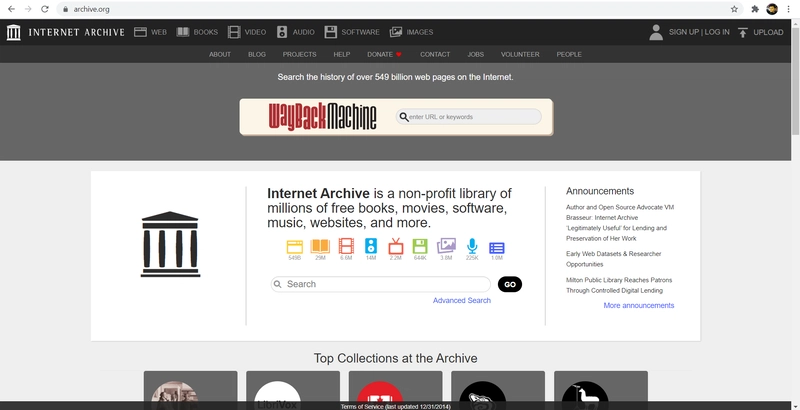Click the purple images icon
800x410 pixels.
pos(446,246)
